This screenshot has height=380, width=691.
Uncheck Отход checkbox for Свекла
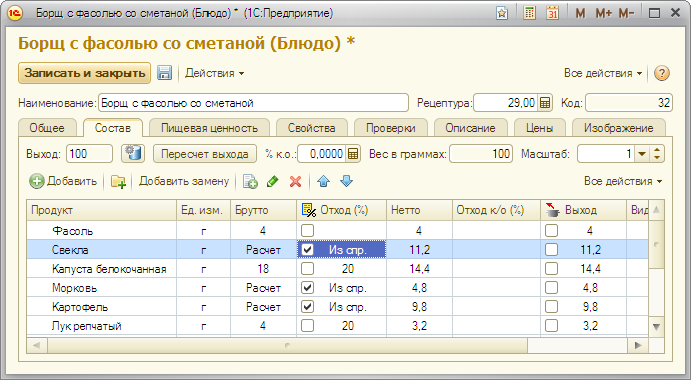307,250
